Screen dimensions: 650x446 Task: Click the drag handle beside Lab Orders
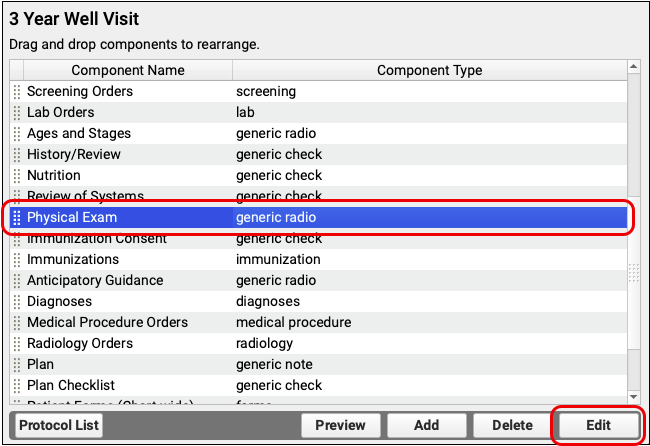coord(17,113)
